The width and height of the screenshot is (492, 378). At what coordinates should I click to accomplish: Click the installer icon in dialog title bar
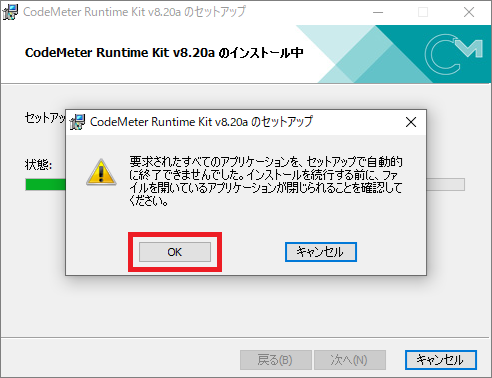[77, 122]
